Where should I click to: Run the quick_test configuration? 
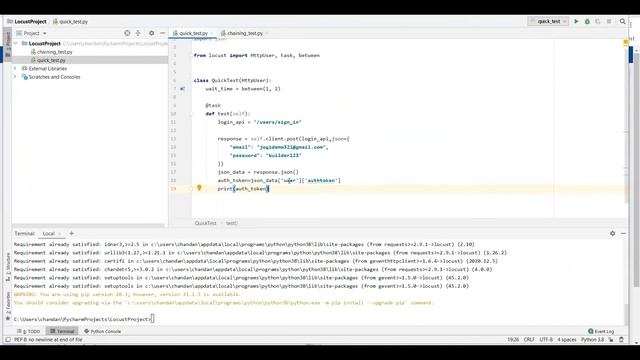[576, 21]
